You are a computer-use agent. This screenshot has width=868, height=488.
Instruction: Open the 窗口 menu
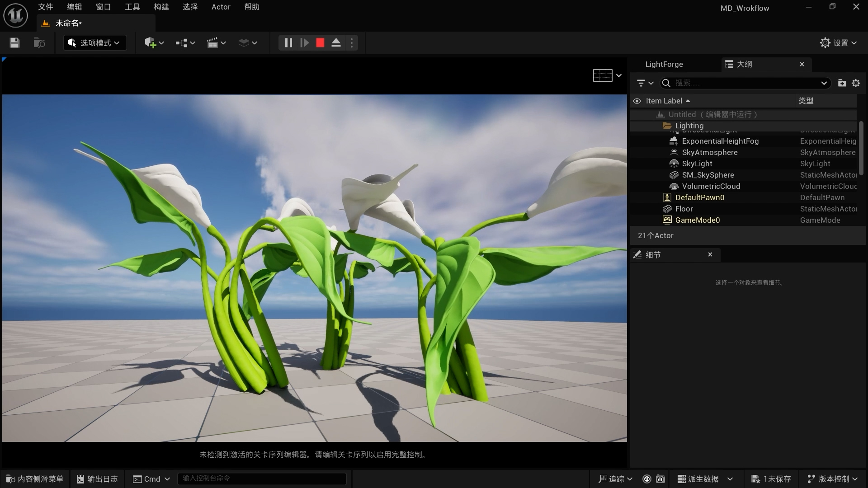point(103,7)
